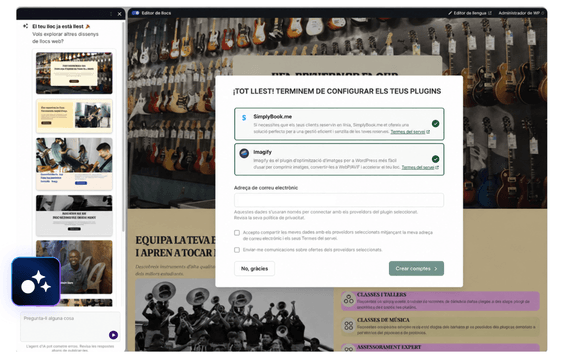Click the 'Adreça de correu electrònic' input field
Screen dimensions: 563x360
tap(339, 200)
